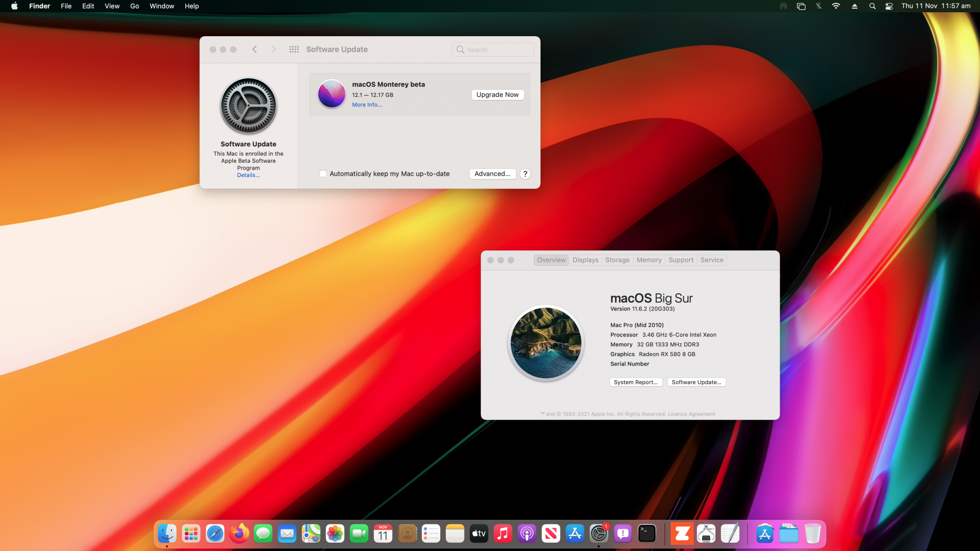Click Upgrade Now for macOS Monterey beta
The image size is (980, 551).
pos(497,94)
